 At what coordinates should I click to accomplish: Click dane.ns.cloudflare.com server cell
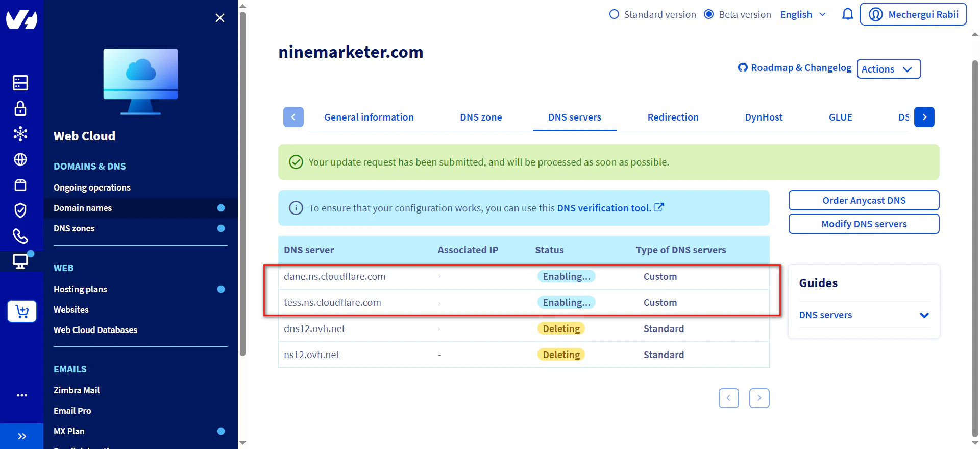pos(335,276)
